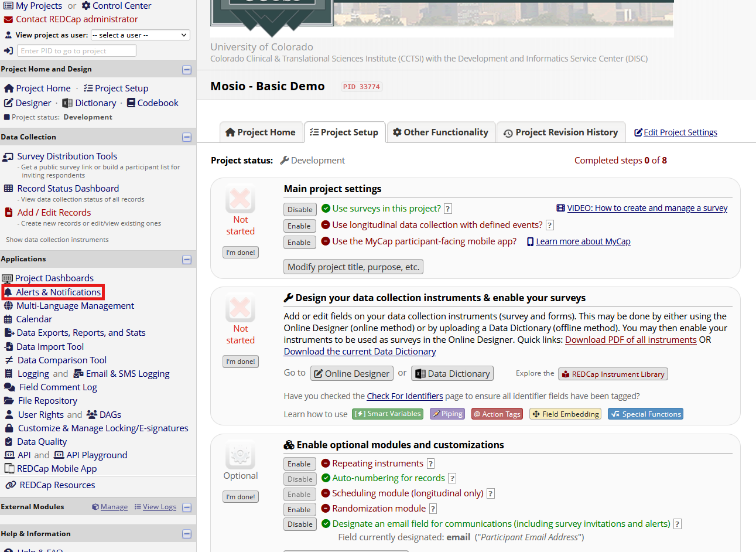
Task: Click the Data Quality clipboard icon
Action: point(8,442)
